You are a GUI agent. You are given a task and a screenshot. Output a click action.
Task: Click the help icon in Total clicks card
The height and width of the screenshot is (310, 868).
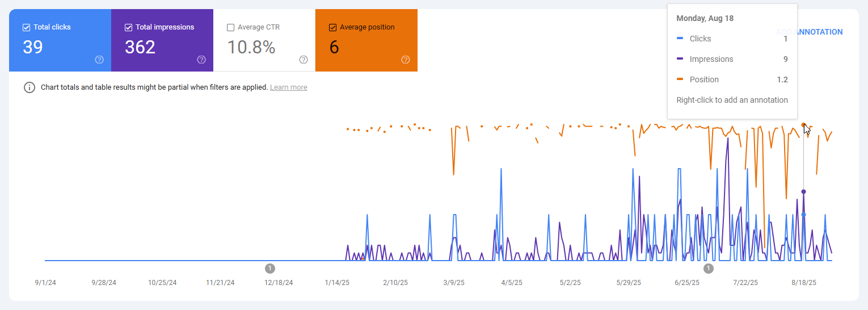tap(99, 60)
